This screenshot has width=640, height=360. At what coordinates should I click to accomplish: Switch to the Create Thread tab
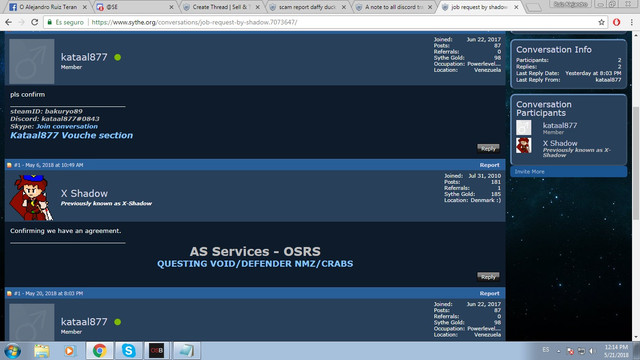(221, 7)
